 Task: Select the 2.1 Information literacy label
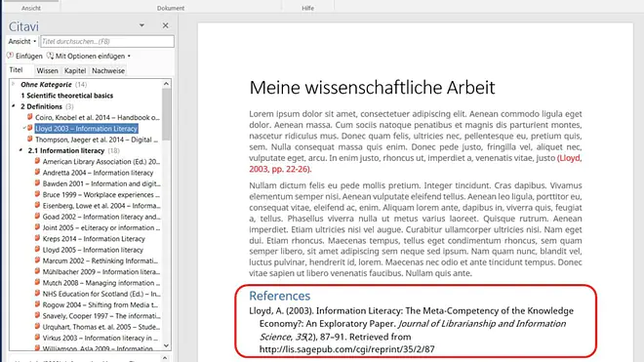pyautogui.click(x=66, y=151)
